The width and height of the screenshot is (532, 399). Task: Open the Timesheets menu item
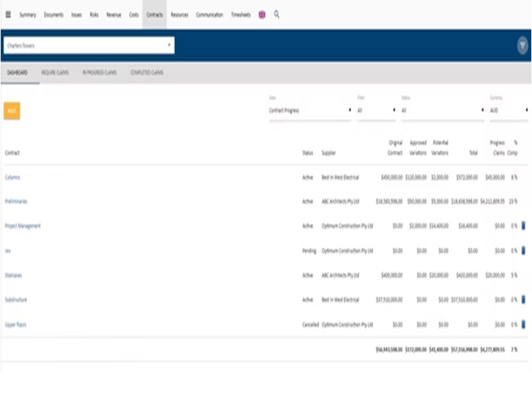240,15
